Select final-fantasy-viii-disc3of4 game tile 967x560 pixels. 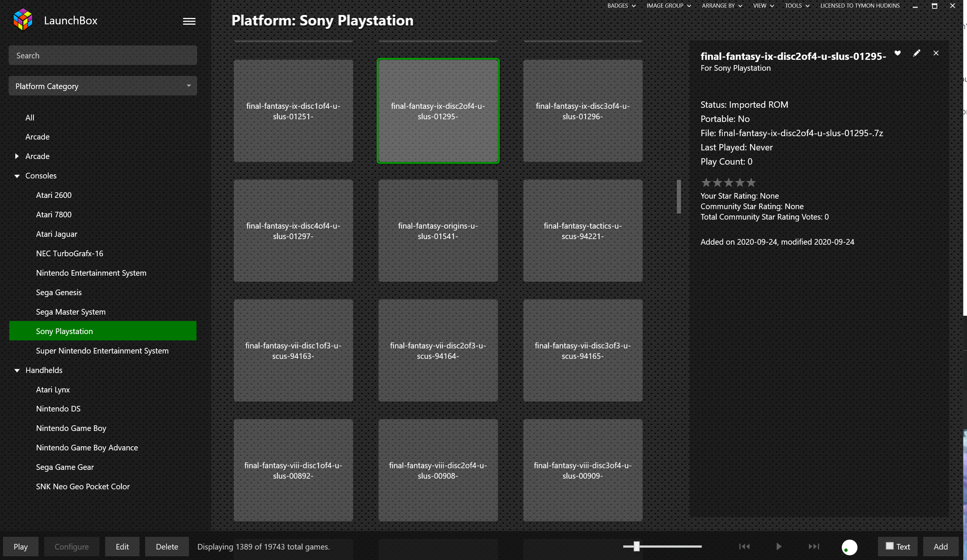[582, 470]
